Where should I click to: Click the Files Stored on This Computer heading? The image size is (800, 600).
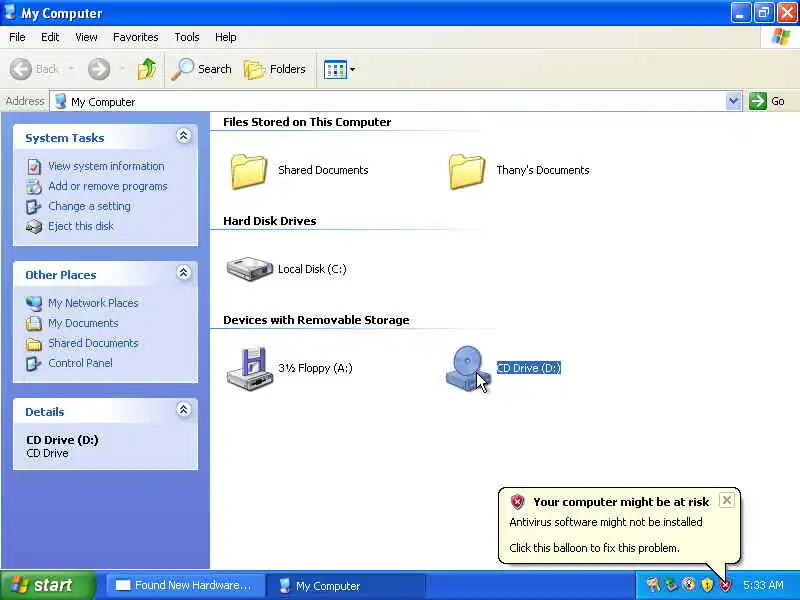(307, 122)
